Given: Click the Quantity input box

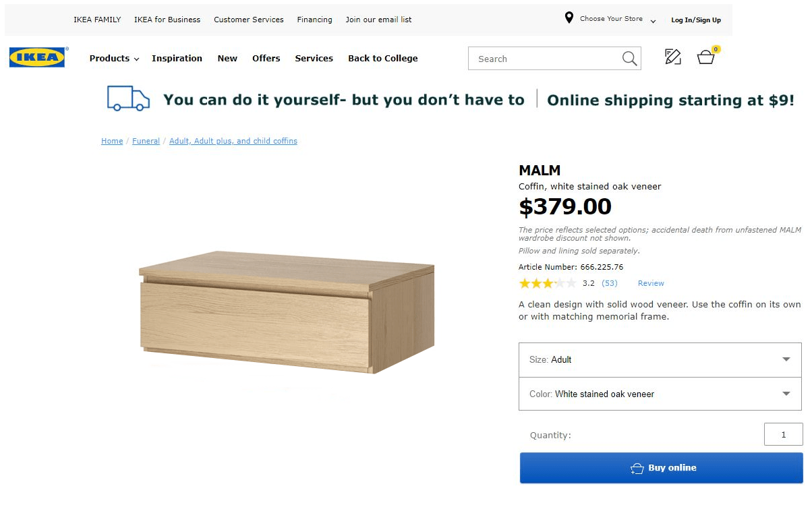Looking at the screenshot, I should [783, 434].
